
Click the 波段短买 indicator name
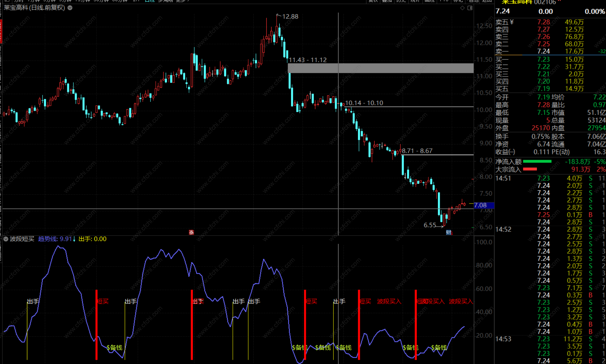click(x=22, y=239)
